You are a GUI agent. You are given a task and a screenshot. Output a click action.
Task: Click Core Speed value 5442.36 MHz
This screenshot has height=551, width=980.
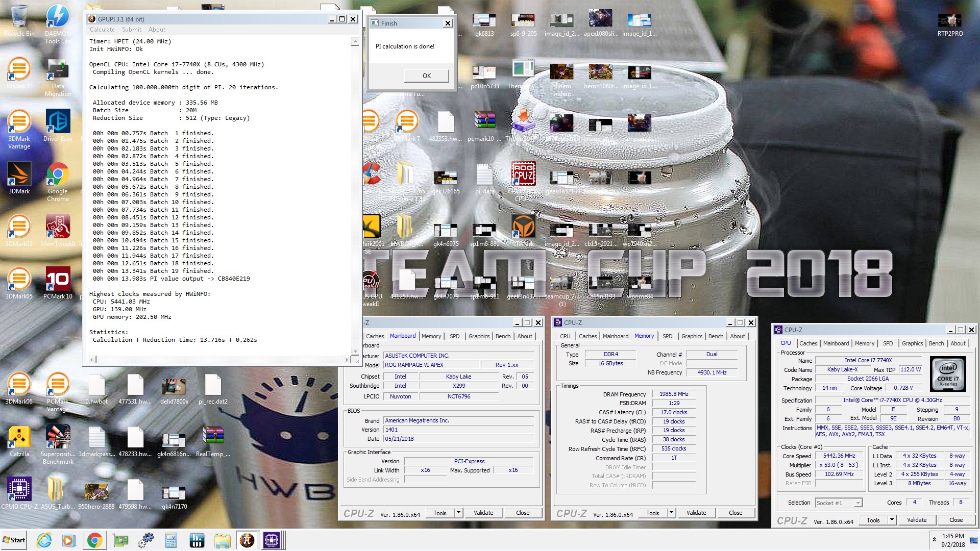click(839, 456)
